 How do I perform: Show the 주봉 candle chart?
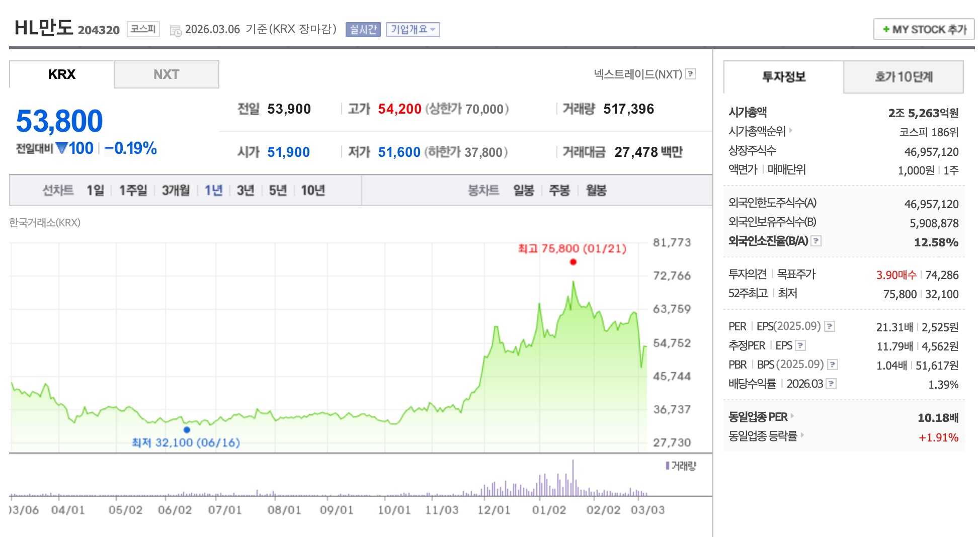pos(559,190)
